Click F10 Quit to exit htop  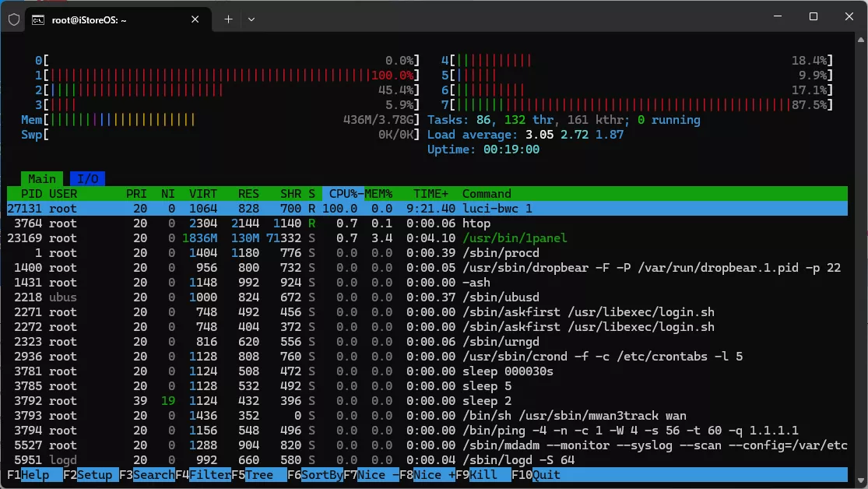[x=545, y=475]
